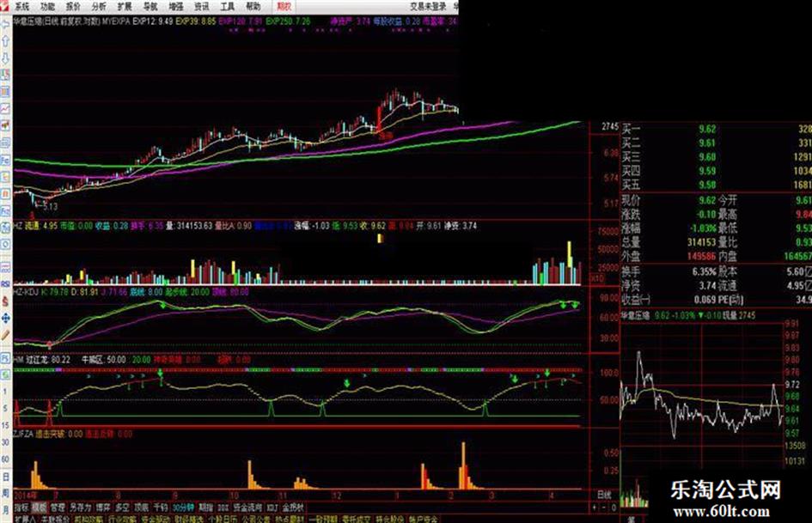The width and height of the screenshot is (812, 523).
Task: Click the month 10 marker on timeline
Action: click(234, 496)
